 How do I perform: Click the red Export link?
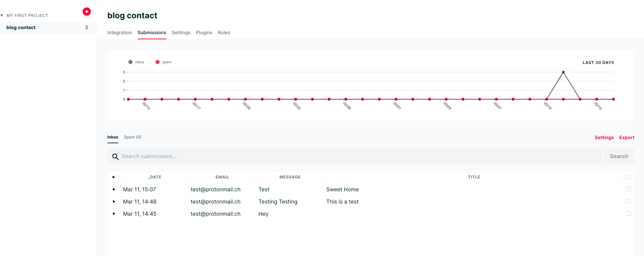tap(626, 137)
